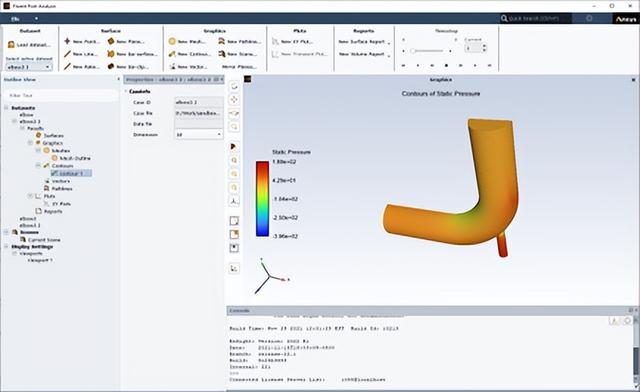Click Merge Planes button in Graphics group
Viewport: 640px width, 392px height.
[239, 67]
